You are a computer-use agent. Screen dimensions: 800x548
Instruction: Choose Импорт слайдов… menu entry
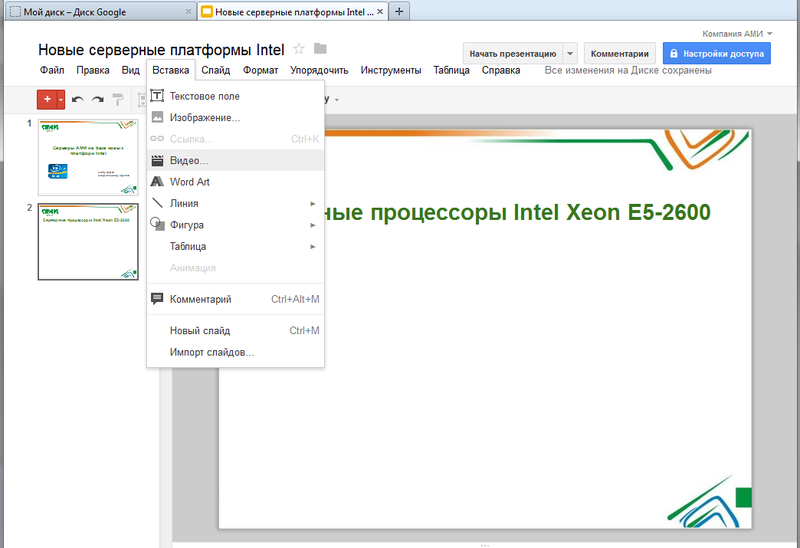click(235, 352)
